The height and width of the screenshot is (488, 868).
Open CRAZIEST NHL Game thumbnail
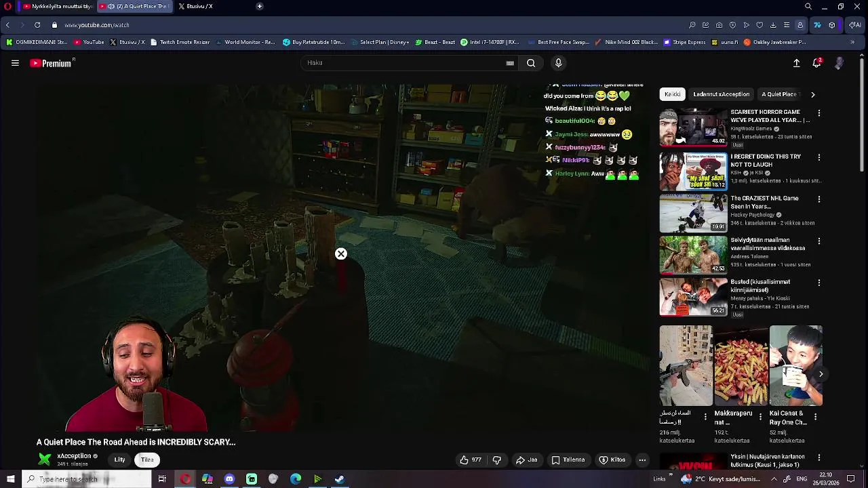(x=693, y=213)
